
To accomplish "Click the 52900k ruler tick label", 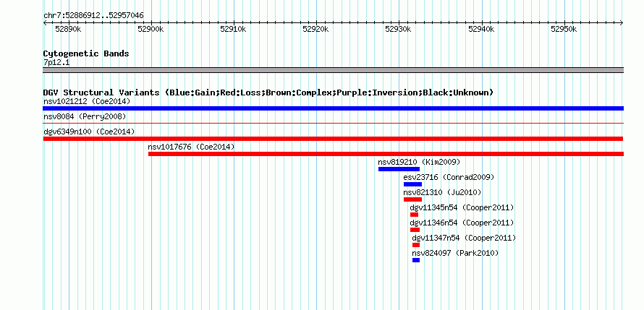I will click(151, 29).
